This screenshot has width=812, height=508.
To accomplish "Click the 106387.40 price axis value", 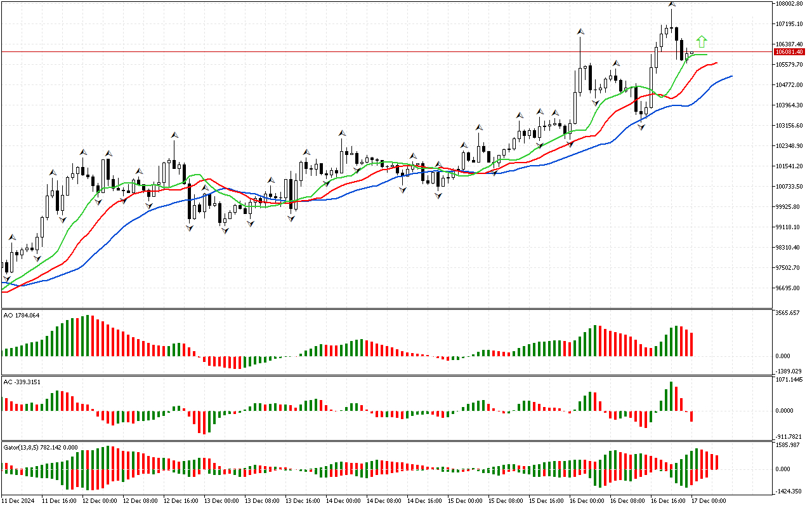I will 789,44.
